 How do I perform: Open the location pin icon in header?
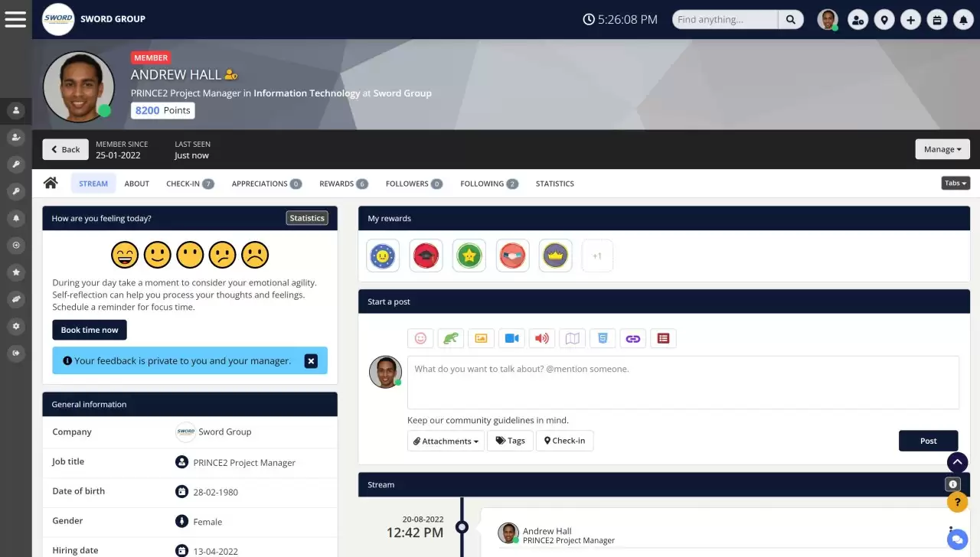point(884,20)
